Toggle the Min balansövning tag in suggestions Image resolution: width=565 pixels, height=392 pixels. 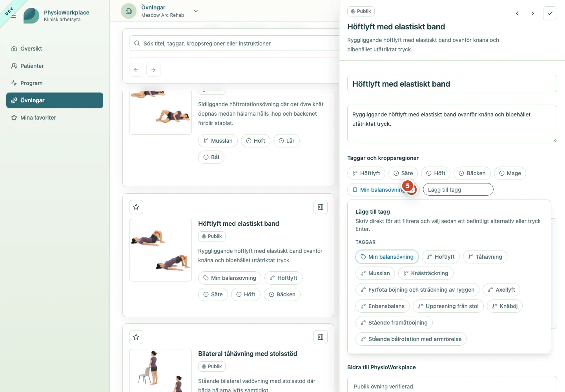[387, 257]
